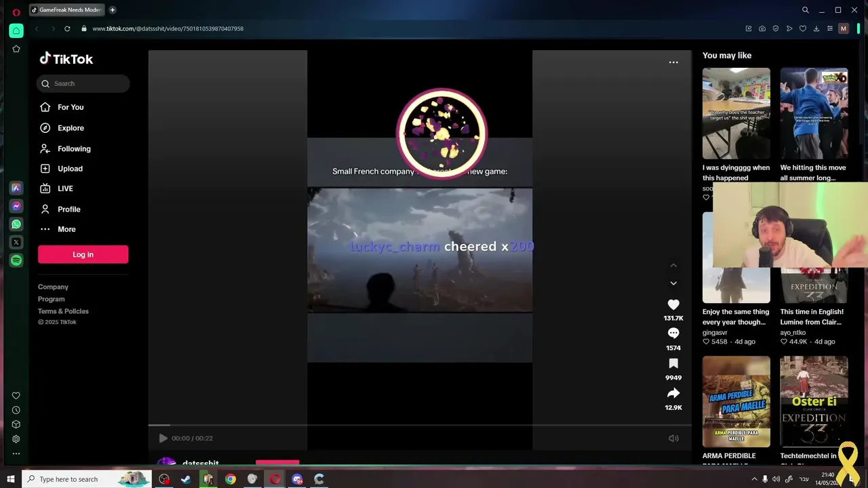Viewport: 868px width, 488px height.
Task: Open Aria AI in Opera sidebar
Action: [x=16, y=188]
